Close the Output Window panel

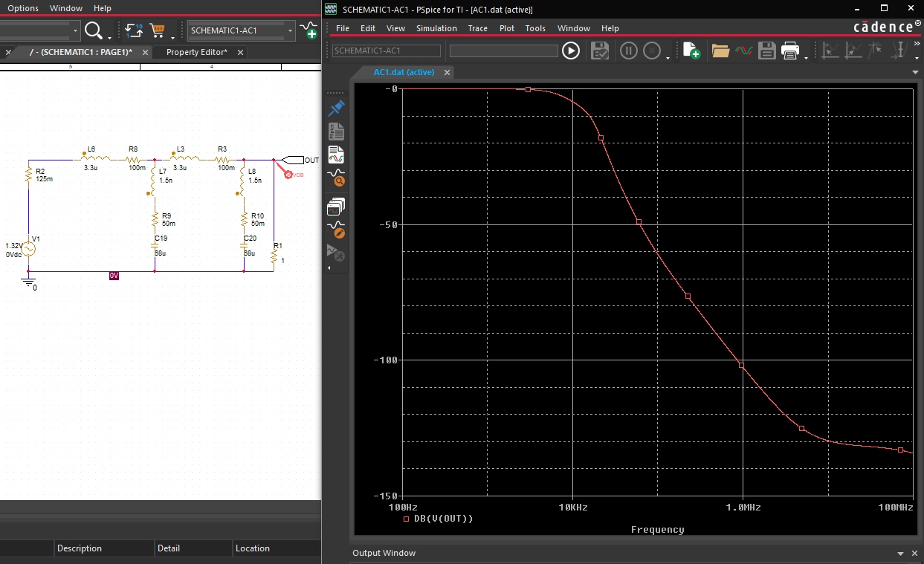click(914, 554)
